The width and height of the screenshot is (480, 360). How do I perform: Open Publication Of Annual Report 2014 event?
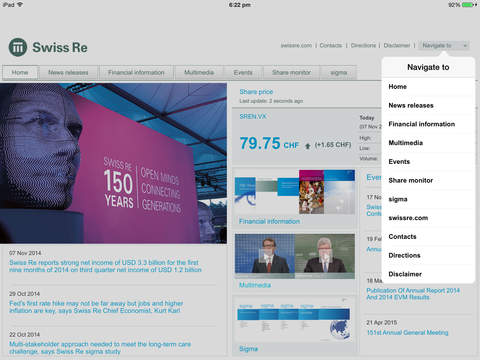point(413,294)
